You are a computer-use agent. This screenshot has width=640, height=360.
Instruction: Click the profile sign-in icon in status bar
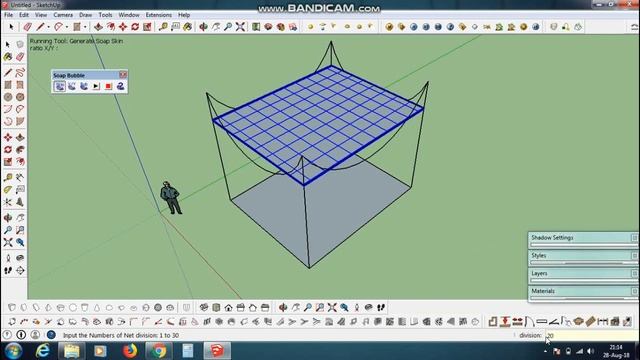[x=36, y=335]
